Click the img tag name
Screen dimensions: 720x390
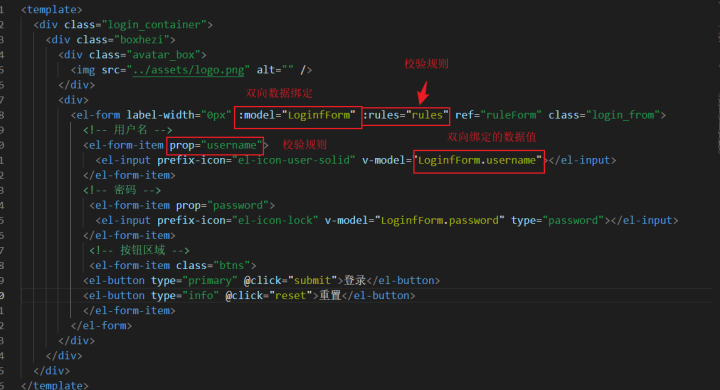(86, 70)
